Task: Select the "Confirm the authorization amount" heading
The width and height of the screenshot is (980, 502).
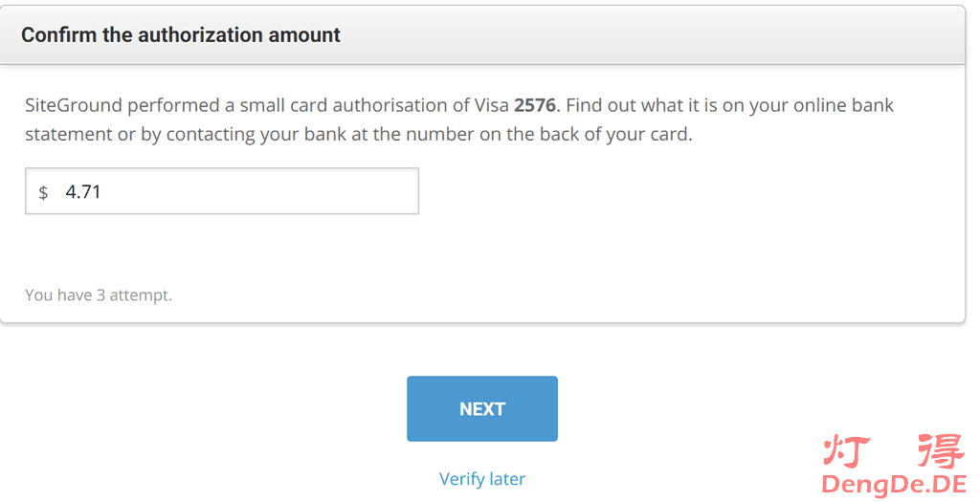Action: (181, 35)
